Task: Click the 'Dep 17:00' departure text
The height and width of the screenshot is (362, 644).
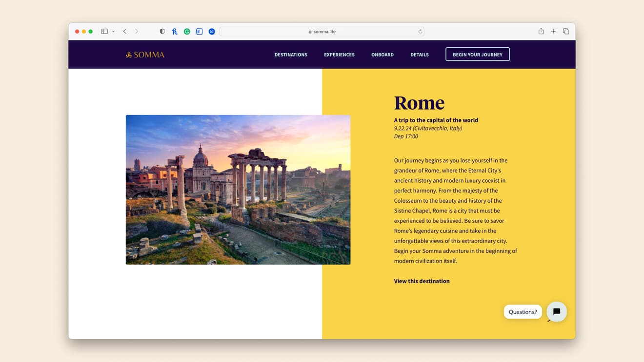Action: point(406,136)
